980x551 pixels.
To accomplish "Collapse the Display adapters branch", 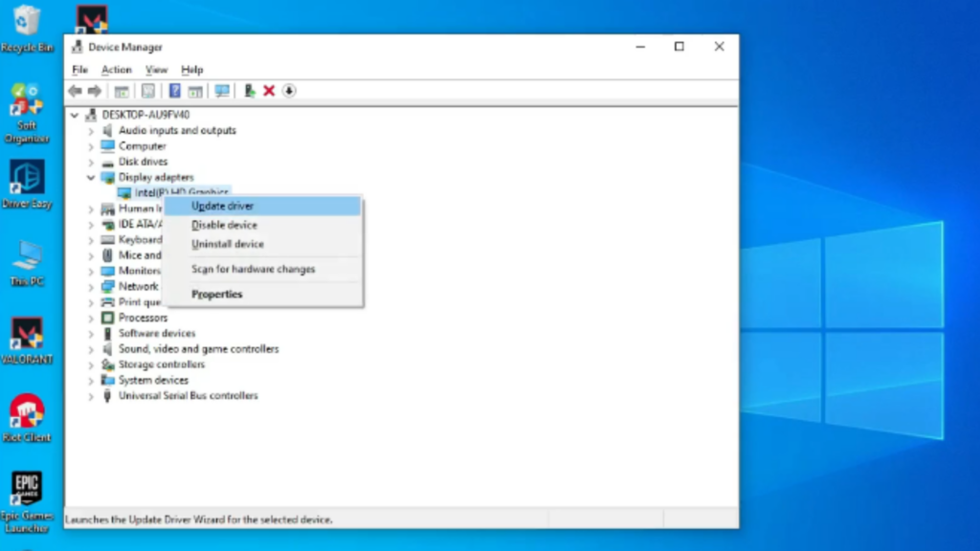I will (91, 177).
